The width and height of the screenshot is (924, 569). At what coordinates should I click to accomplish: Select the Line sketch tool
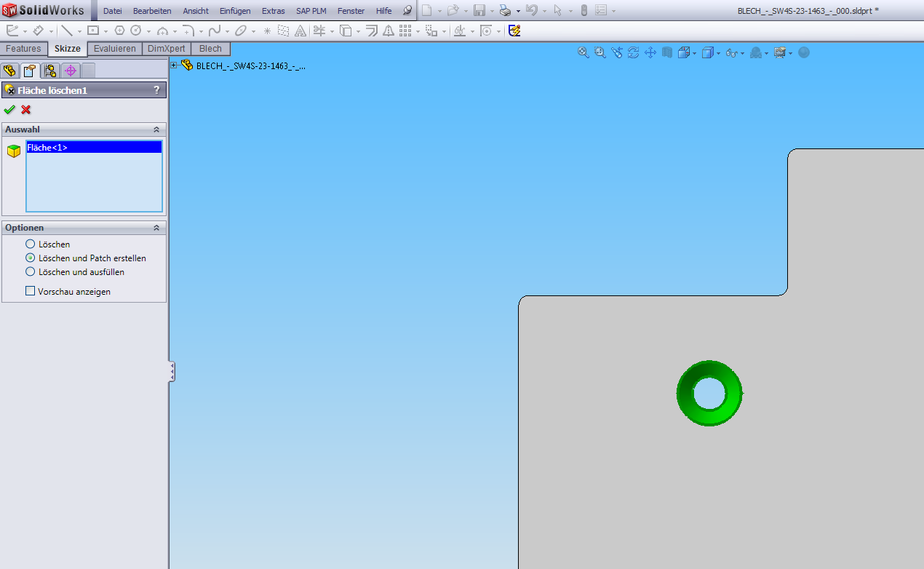tap(66, 31)
